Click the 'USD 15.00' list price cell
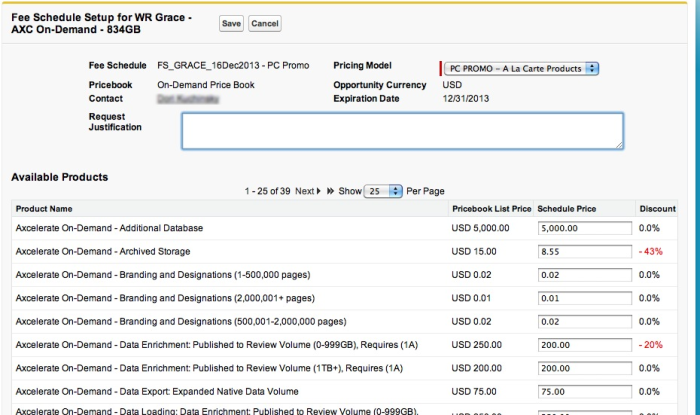 click(x=474, y=251)
